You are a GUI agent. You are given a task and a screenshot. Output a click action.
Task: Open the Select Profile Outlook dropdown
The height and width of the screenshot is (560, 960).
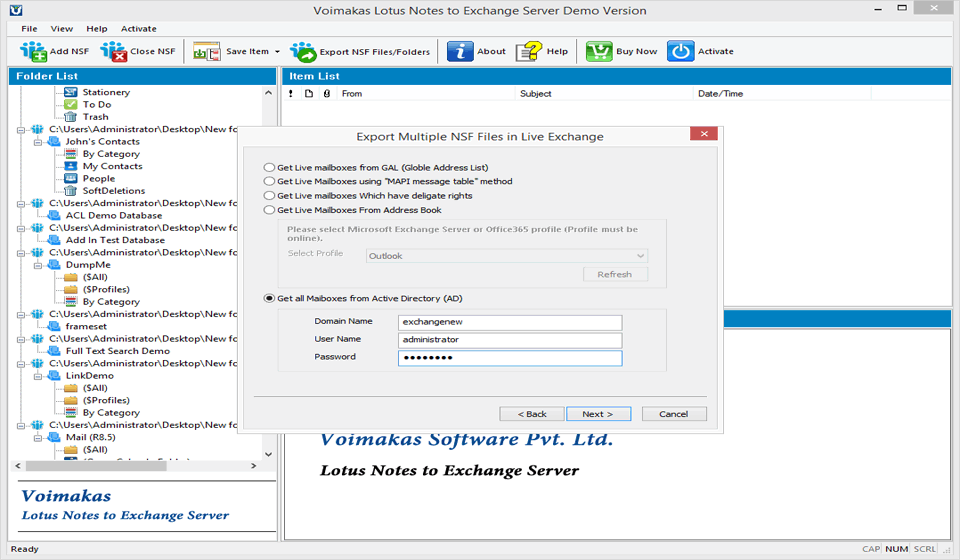coord(507,256)
